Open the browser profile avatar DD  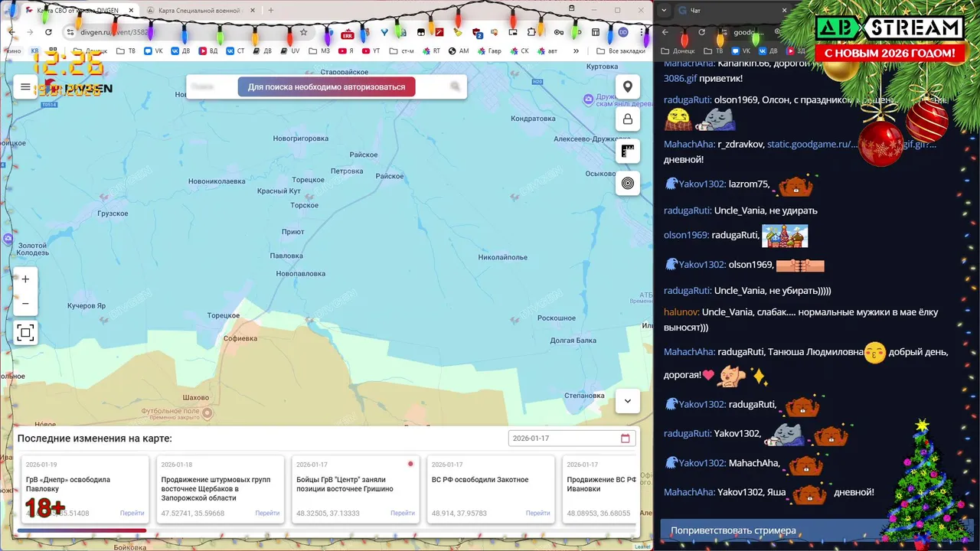pyautogui.click(x=623, y=32)
